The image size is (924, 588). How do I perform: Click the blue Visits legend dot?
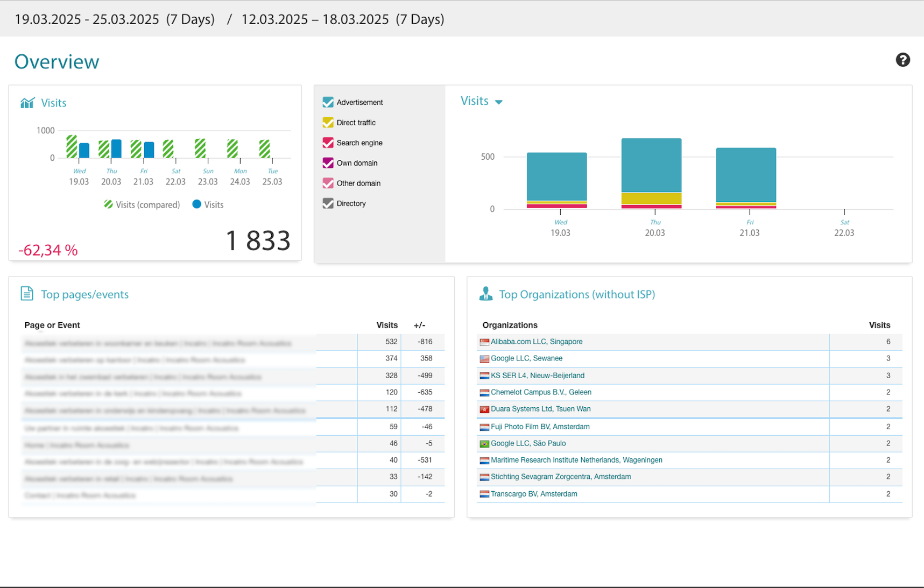point(196,204)
